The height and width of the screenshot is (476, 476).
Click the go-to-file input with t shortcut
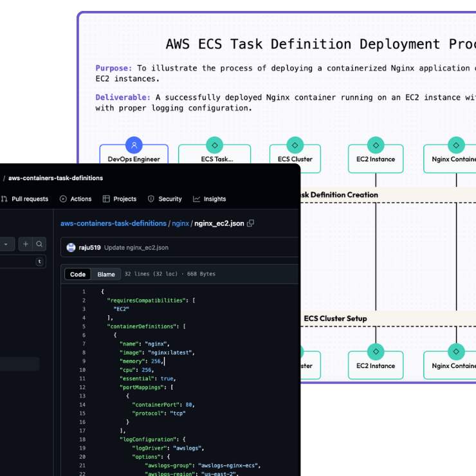[23, 261]
